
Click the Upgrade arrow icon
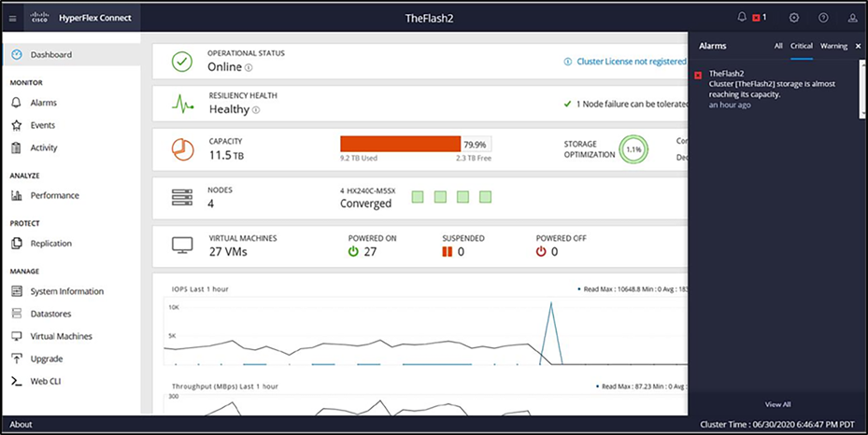[17, 358]
